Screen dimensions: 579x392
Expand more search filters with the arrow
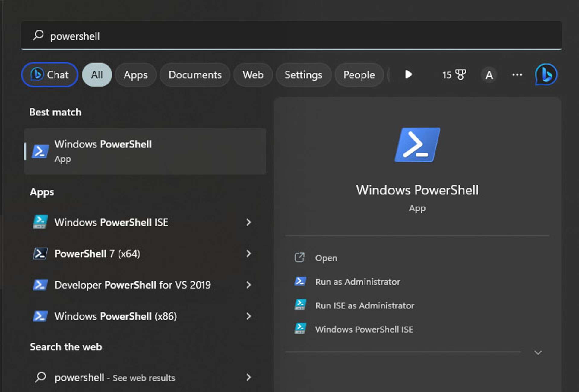(x=409, y=75)
